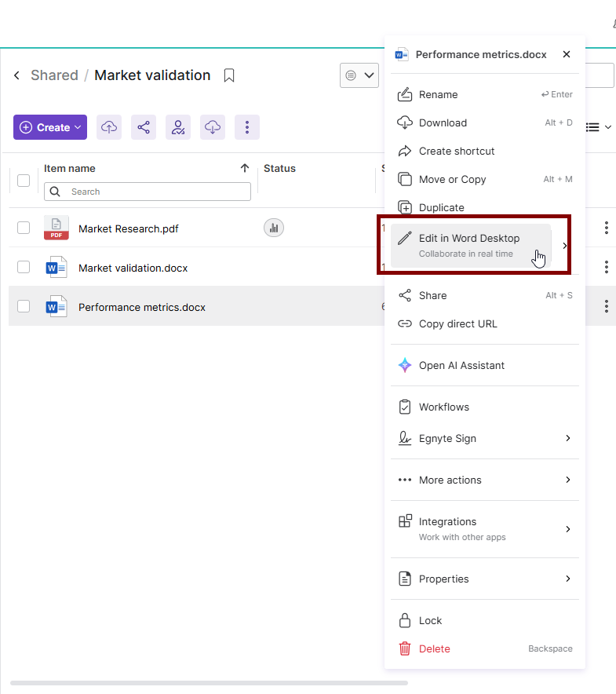Select the checkbox for Market Research.pdf
The width and height of the screenshot is (616, 694).
click(24, 228)
